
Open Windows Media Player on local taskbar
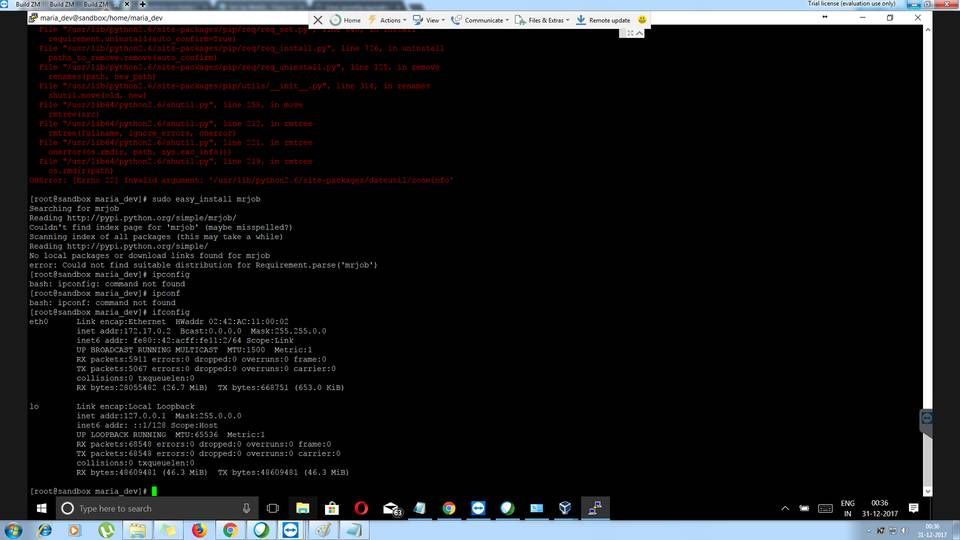click(75, 530)
